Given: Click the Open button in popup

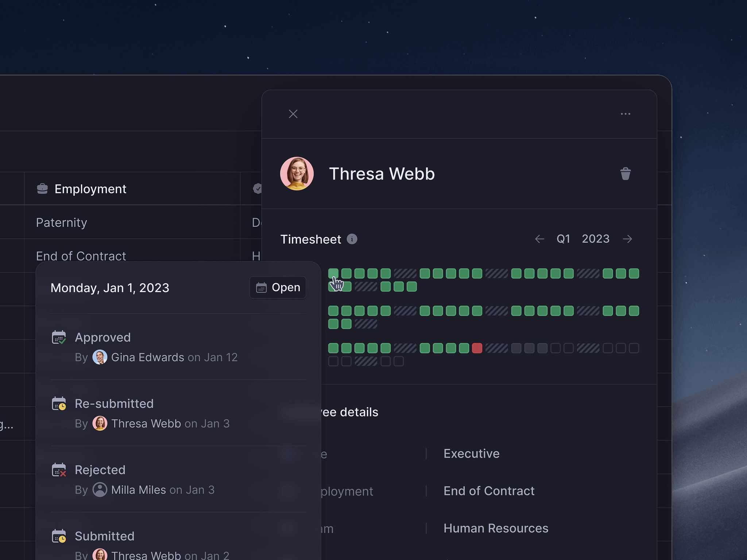Looking at the screenshot, I should coord(278,288).
